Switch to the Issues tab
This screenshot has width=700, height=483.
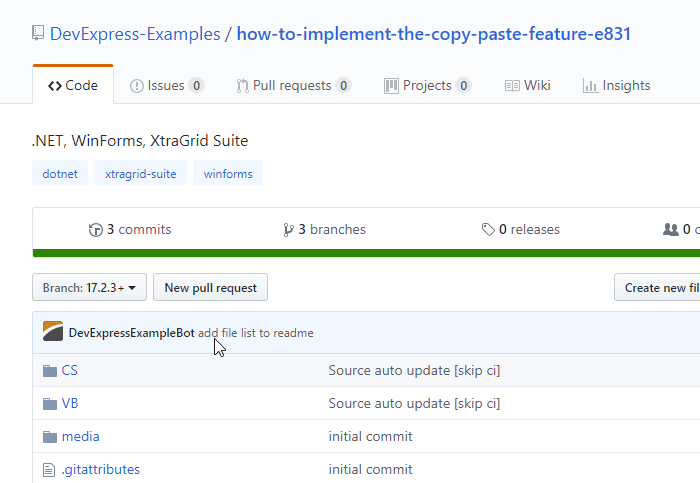point(167,86)
